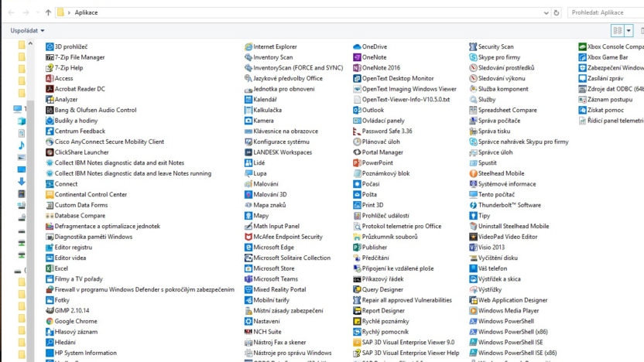Select "Spreadsheet Compare" entry
The width and height of the screenshot is (644, 362).
(503, 110)
